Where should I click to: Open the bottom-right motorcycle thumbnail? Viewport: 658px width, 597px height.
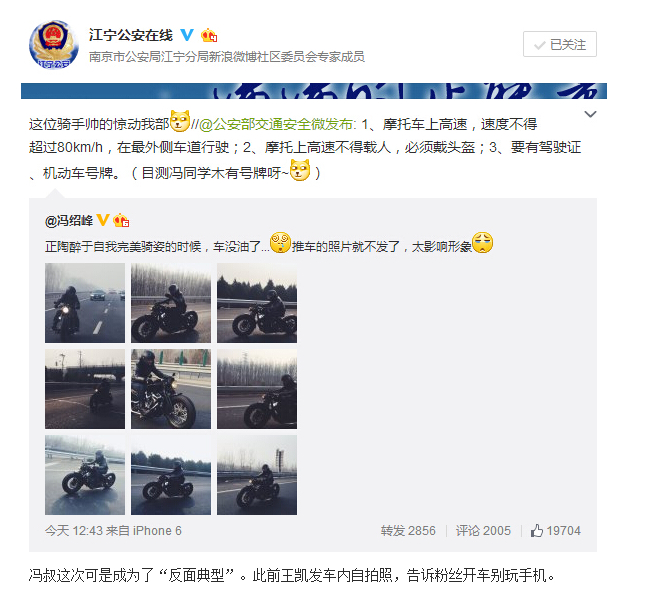(257, 475)
